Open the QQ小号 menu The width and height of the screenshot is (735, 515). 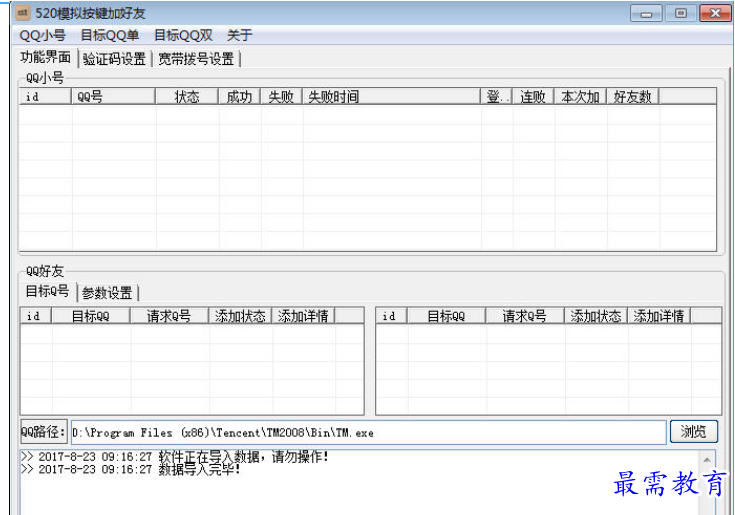(42, 35)
